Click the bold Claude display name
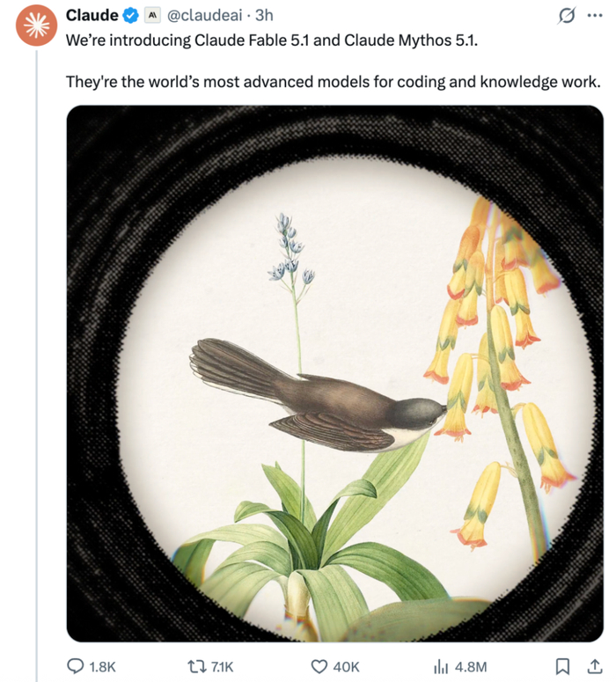This screenshot has height=682, width=616. (x=92, y=16)
